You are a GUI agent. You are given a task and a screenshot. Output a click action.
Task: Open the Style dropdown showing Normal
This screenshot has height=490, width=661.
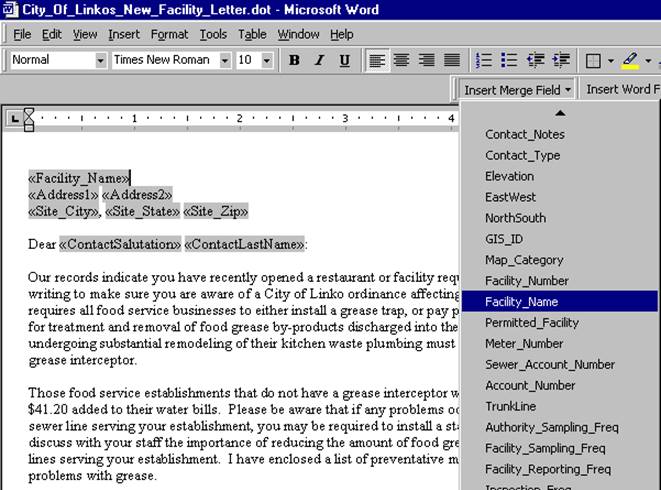pos(100,61)
